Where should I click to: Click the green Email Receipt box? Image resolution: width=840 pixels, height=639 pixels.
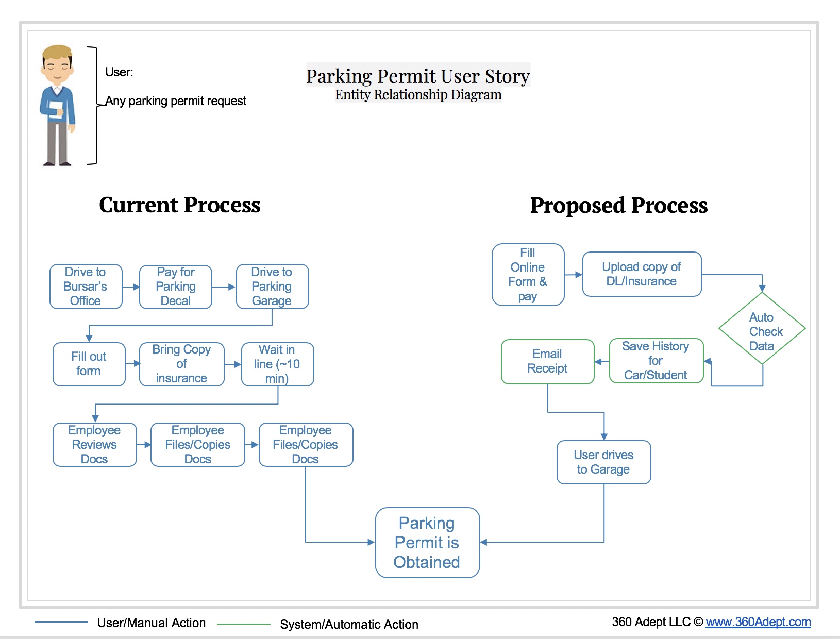click(547, 361)
